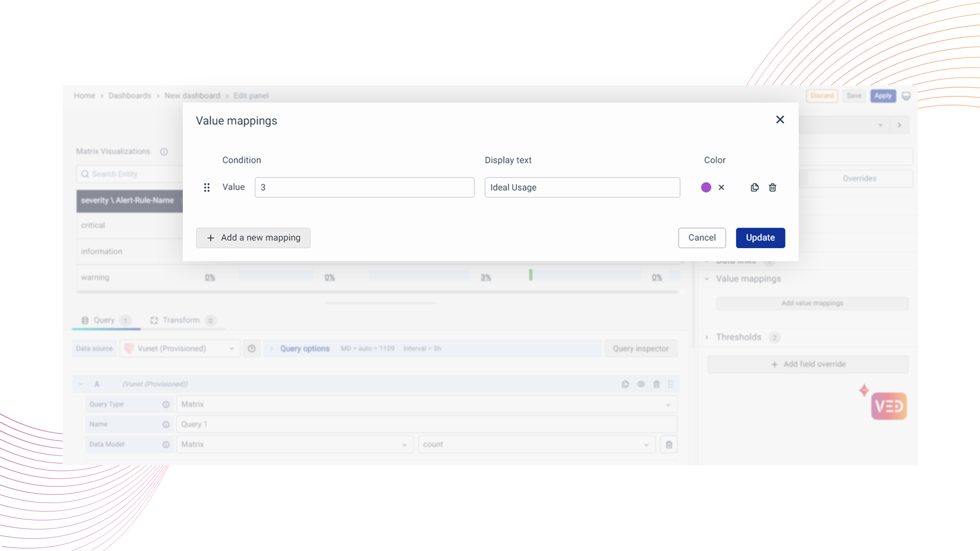Delete the count data model row
Viewport: 980px width, 551px height.
(669, 444)
